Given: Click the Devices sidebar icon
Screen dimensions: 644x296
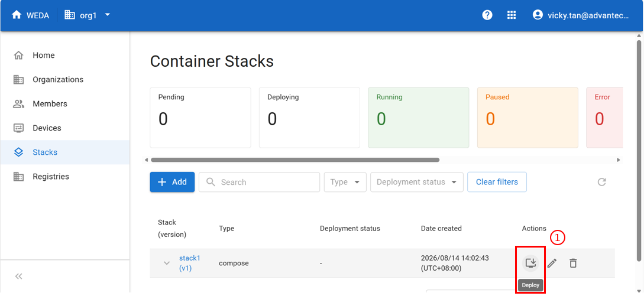Looking at the screenshot, I should coord(18,128).
